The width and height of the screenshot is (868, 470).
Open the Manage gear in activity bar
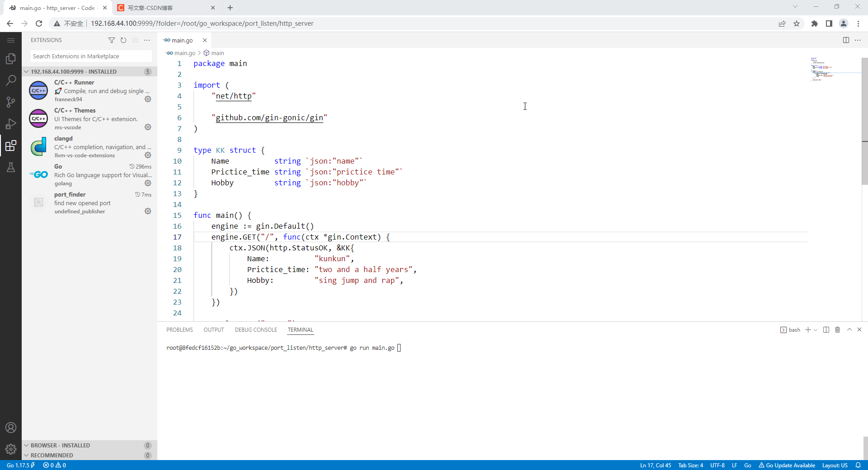[x=11, y=449]
